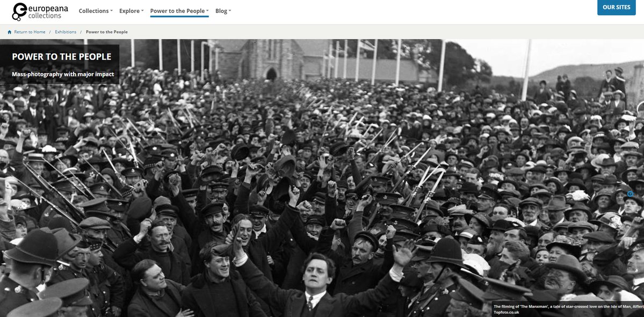
Task: Click the Mass-photography with major impact subtitle
Action: 63,74
